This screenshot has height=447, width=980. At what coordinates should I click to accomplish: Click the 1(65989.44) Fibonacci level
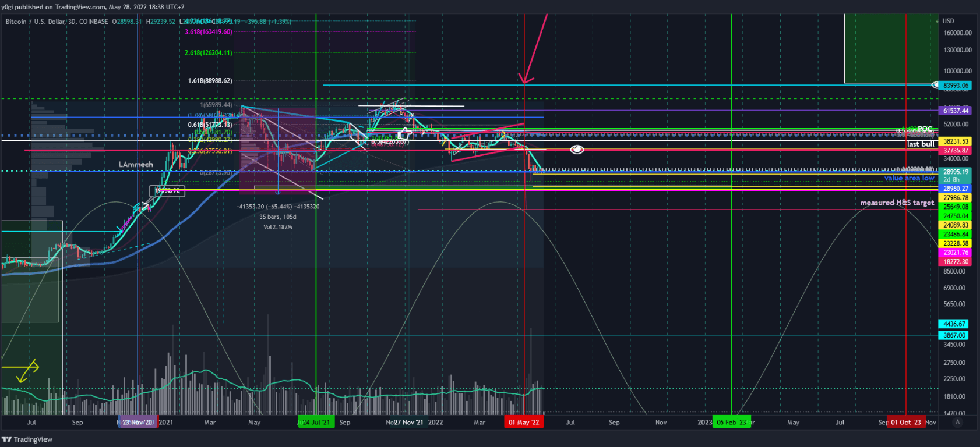(x=217, y=105)
